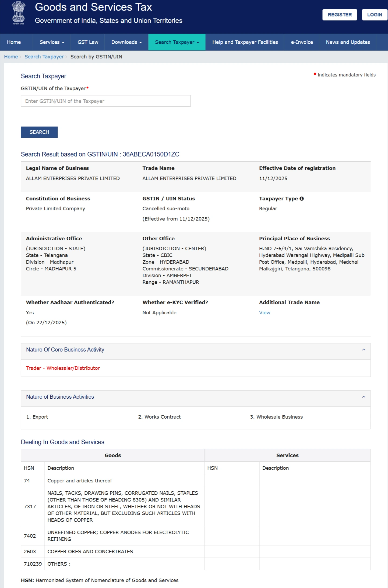This screenshot has width=388, height=588.
Task: Click the Home breadcrumb link
Action: (x=11, y=57)
